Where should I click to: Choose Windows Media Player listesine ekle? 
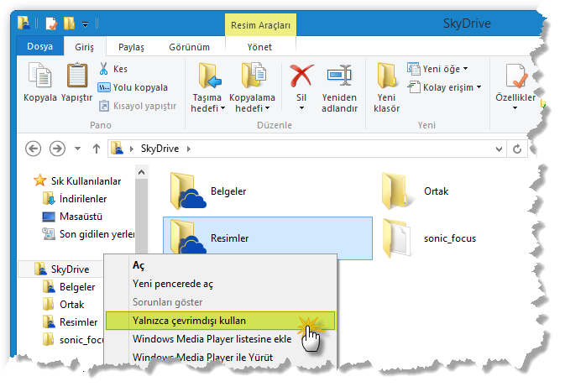[221, 339]
